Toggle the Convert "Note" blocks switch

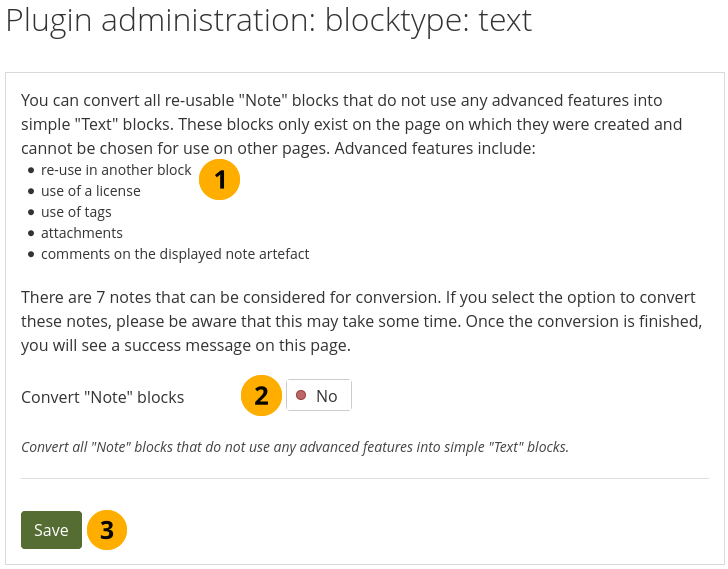pos(318,396)
